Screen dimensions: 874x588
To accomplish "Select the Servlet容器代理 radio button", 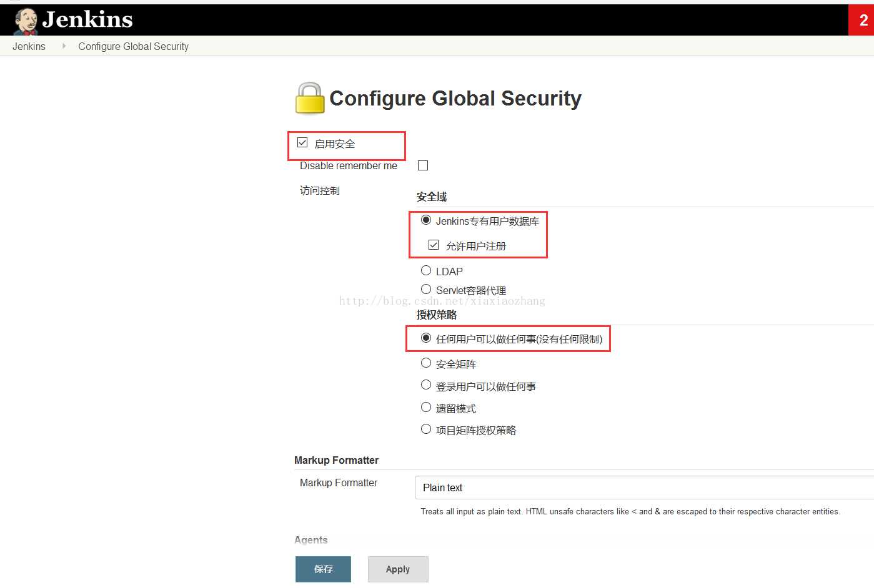I will coord(426,289).
